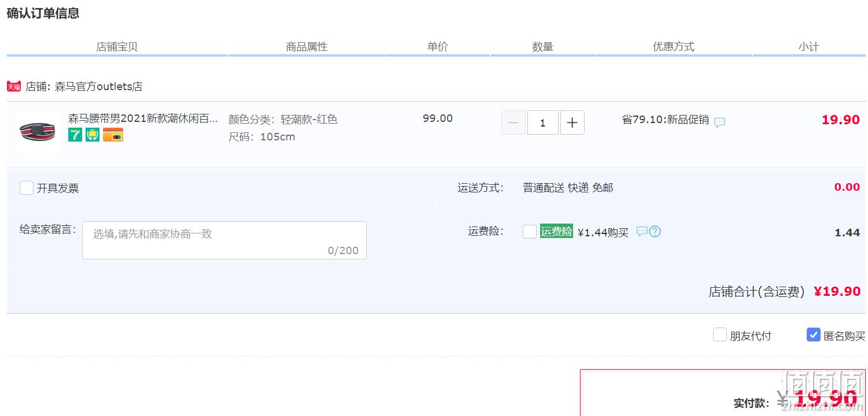
Task: Click the 优惠方式 column header
Action: [674, 47]
